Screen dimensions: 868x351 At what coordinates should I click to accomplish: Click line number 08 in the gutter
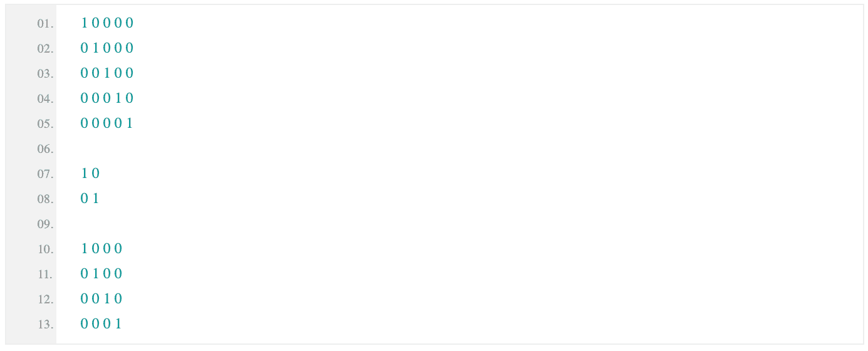(45, 199)
